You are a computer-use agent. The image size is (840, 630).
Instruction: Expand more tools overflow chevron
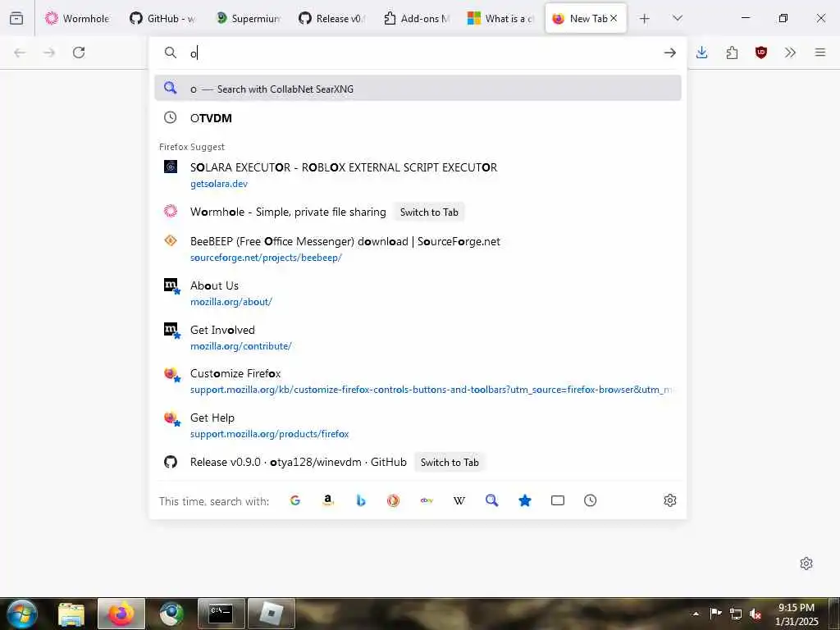(x=790, y=52)
